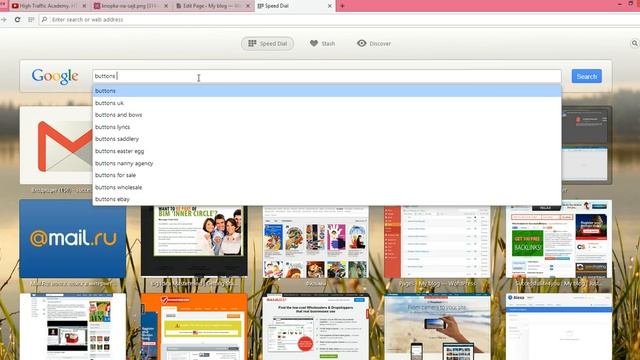Click the Google logo
Image resolution: width=640 pixels, height=360 pixels.
tap(55, 76)
